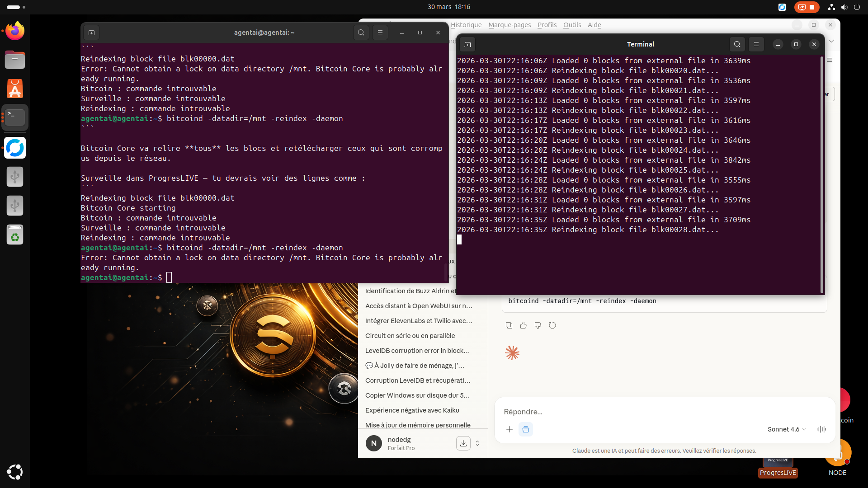868x488 pixels.
Task: Open the LevelDB corruption error chat
Action: click(x=417, y=351)
